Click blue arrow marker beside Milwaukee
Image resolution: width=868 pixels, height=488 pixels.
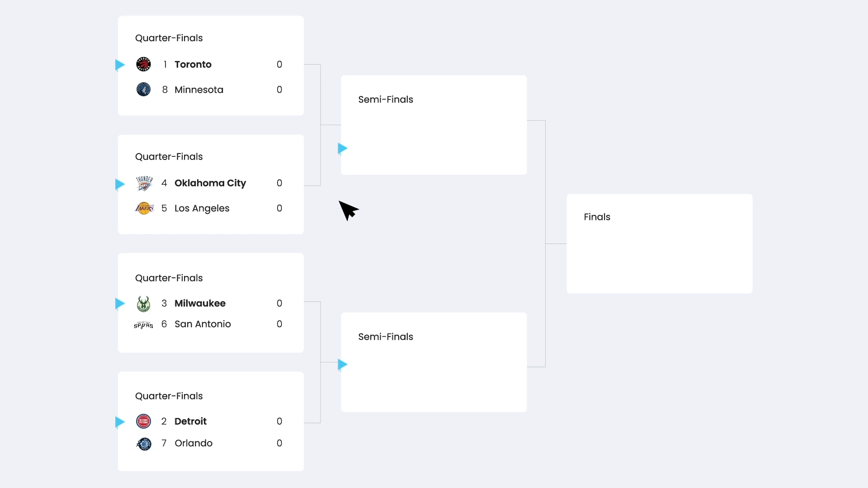tap(120, 303)
